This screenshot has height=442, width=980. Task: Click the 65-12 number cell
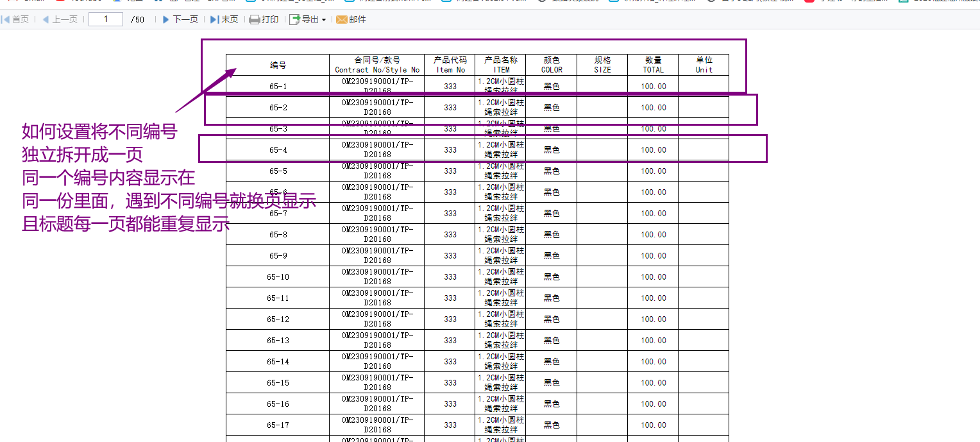[x=278, y=319]
